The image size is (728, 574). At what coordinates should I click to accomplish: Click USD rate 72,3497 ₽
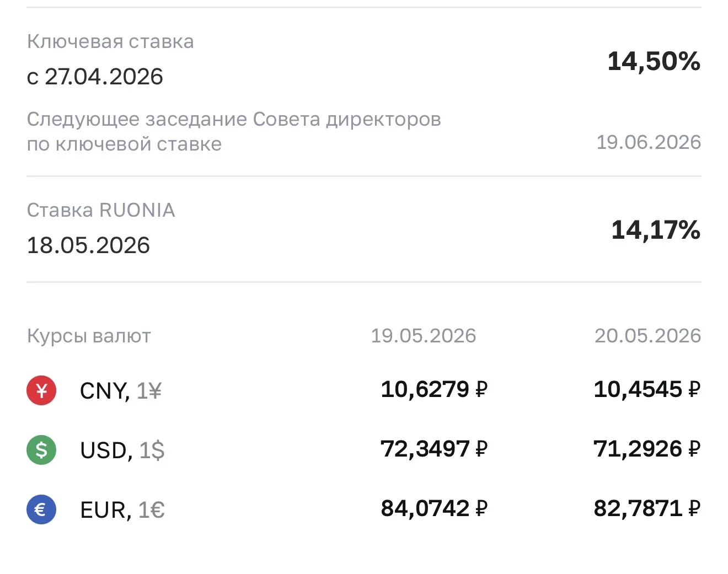[434, 449]
